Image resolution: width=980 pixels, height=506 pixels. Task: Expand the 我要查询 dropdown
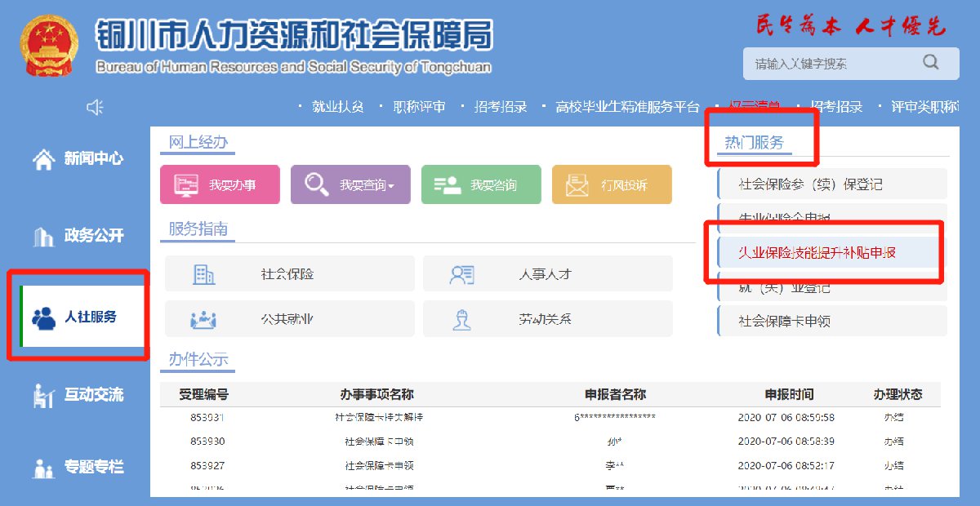tap(350, 185)
